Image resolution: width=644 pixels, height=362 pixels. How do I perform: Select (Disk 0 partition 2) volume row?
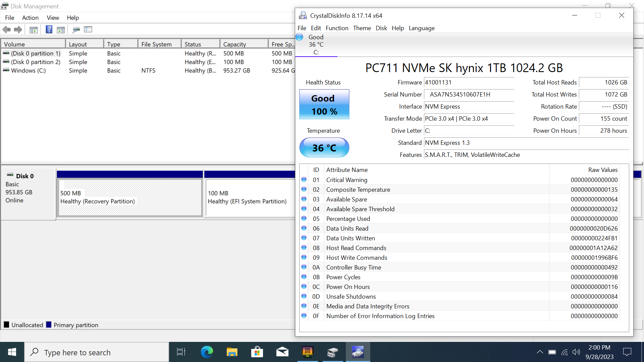click(148, 62)
